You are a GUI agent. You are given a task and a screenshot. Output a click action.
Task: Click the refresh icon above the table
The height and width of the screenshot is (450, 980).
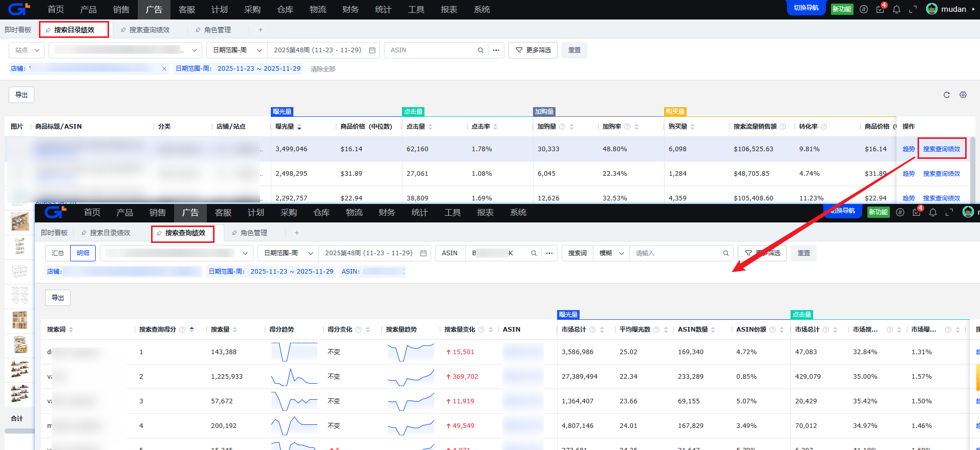[946, 95]
